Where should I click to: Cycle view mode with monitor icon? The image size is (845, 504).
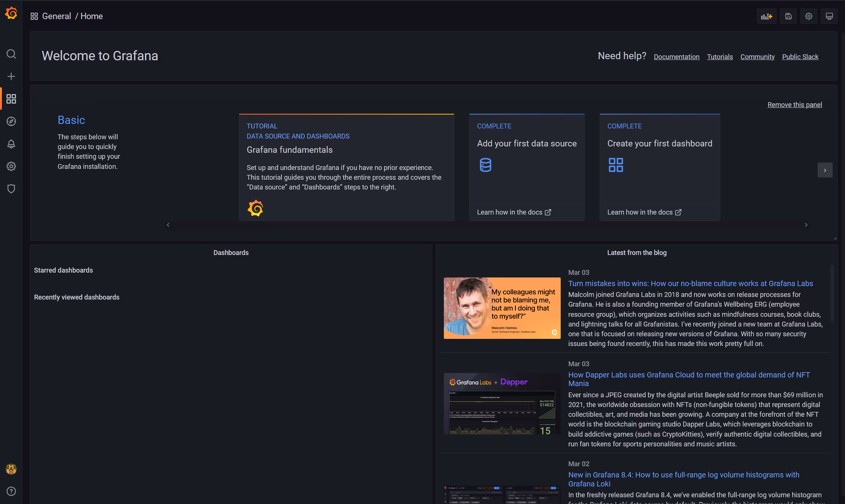pyautogui.click(x=829, y=16)
